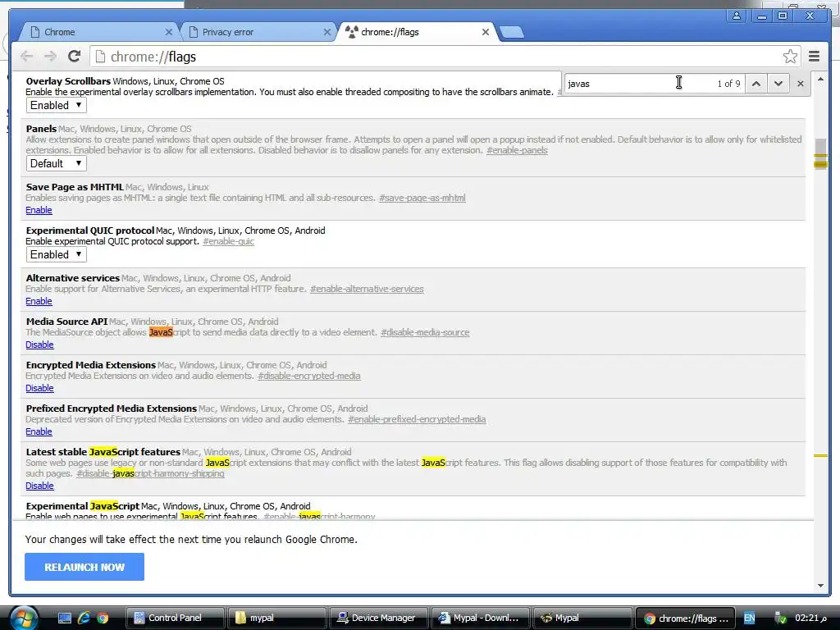
Task: Click the EN language indicator
Action: coord(750,619)
